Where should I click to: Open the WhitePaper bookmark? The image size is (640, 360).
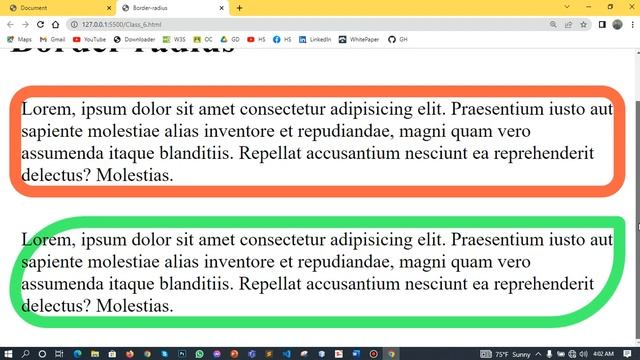(x=359, y=39)
